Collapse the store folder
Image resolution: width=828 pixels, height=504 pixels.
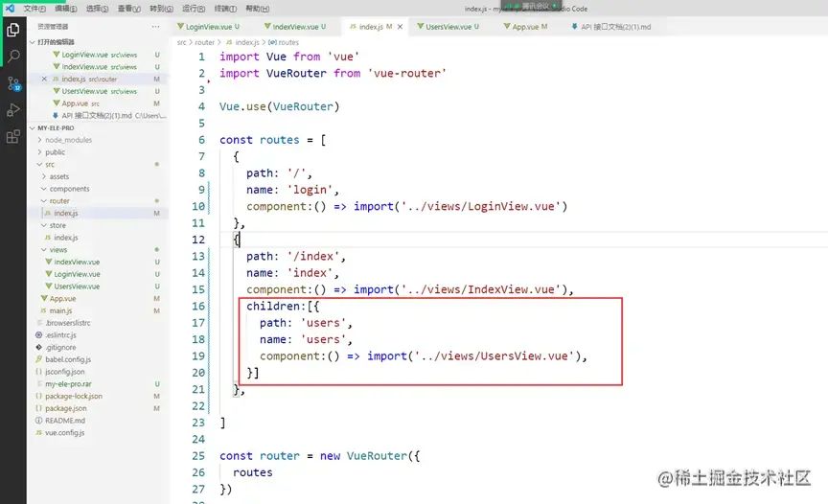44,225
